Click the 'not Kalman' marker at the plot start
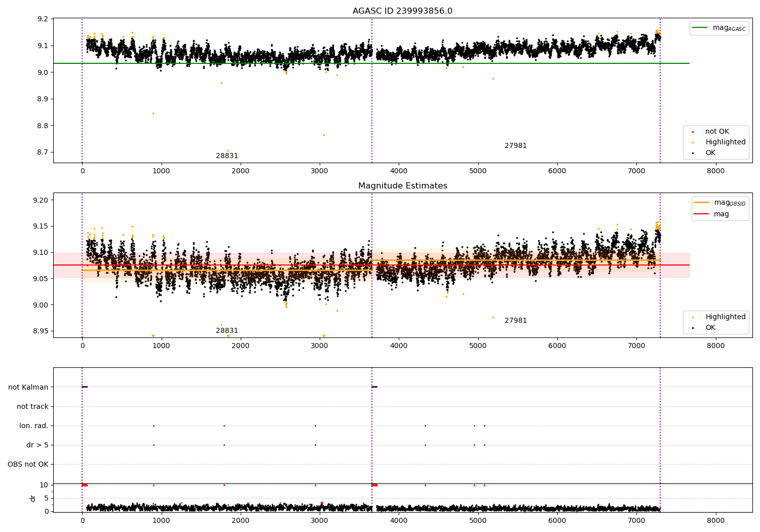Screen dimensions: 760x532 tap(85, 387)
